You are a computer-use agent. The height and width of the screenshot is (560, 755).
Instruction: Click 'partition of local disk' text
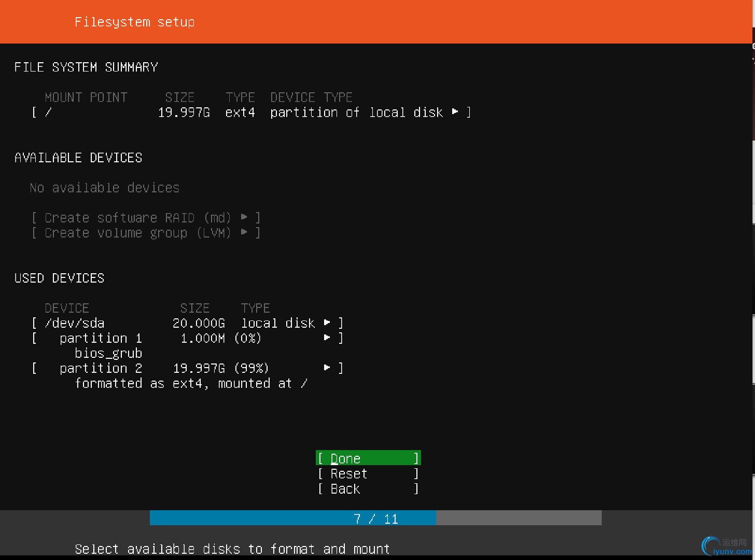point(356,113)
